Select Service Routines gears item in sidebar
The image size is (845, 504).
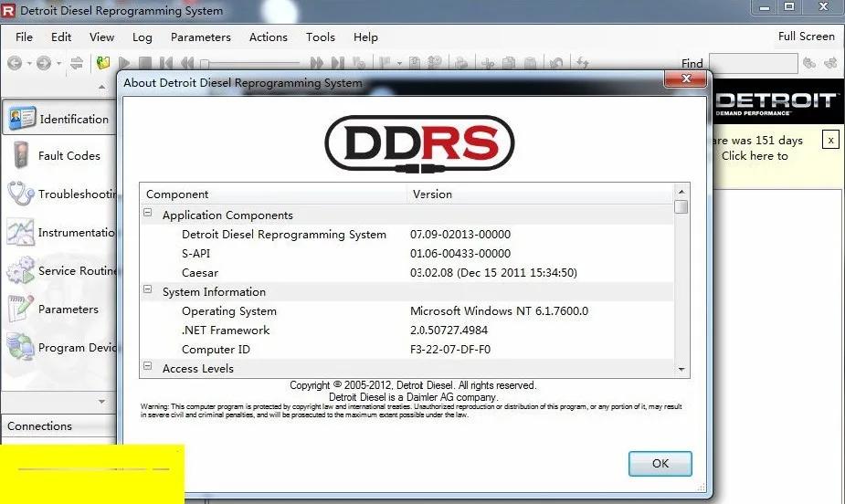click(x=59, y=270)
